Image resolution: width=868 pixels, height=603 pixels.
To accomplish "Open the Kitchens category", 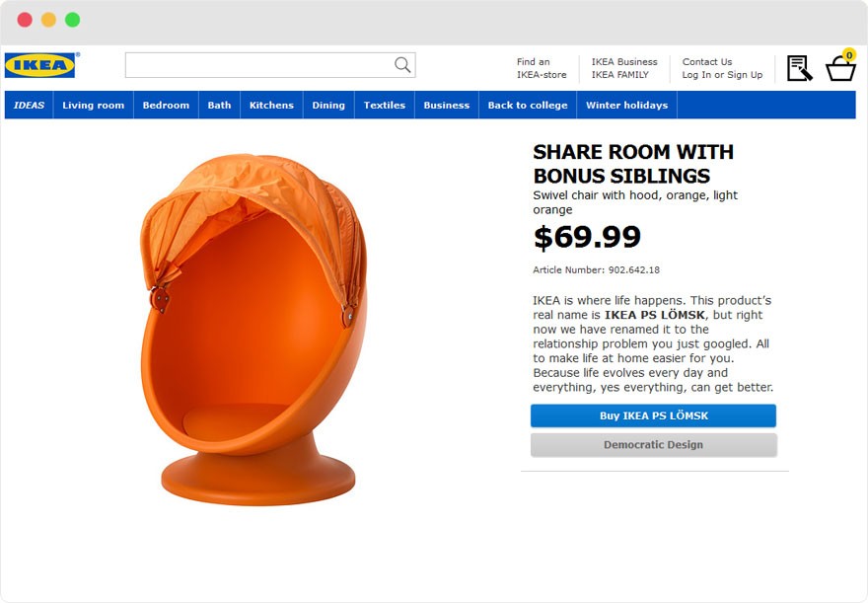I will click(271, 106).
